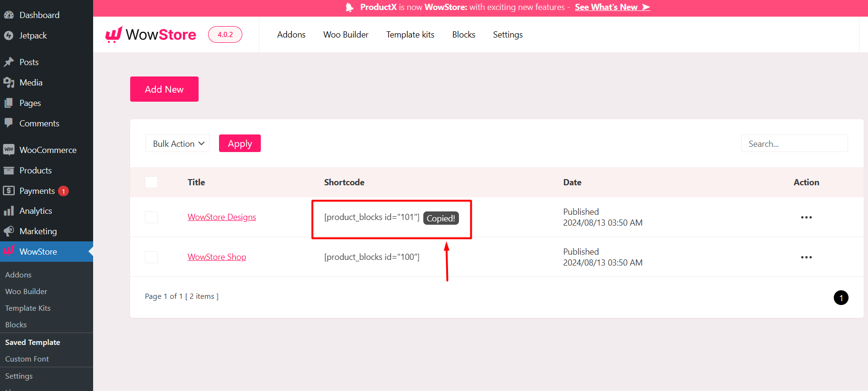This screenshot has height=391, width=868.
Task: Click the WowStore logo in header
Action: [x=151, y=34]
